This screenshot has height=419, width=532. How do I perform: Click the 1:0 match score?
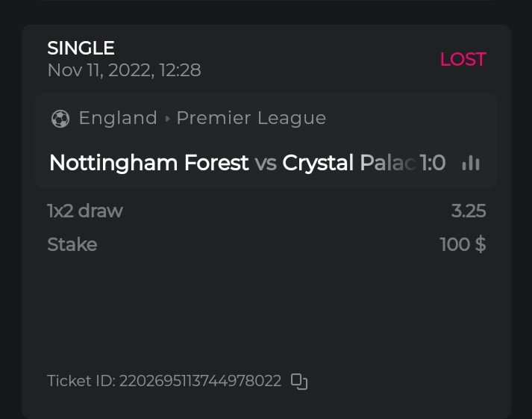pos(433,163)
